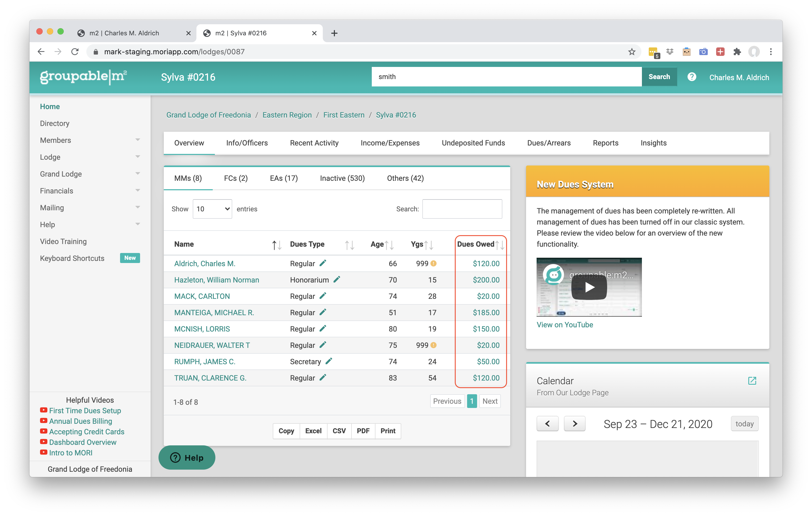The width and height of the screenshot is (812, 516).
Task: Export table to Excel
Action: point(313,431)
